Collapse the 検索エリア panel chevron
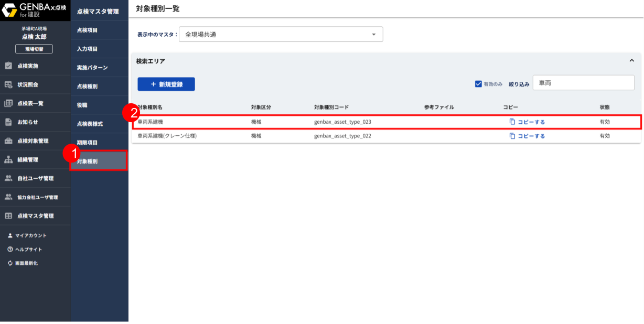 pyautogui.click(x=631, y=61)
